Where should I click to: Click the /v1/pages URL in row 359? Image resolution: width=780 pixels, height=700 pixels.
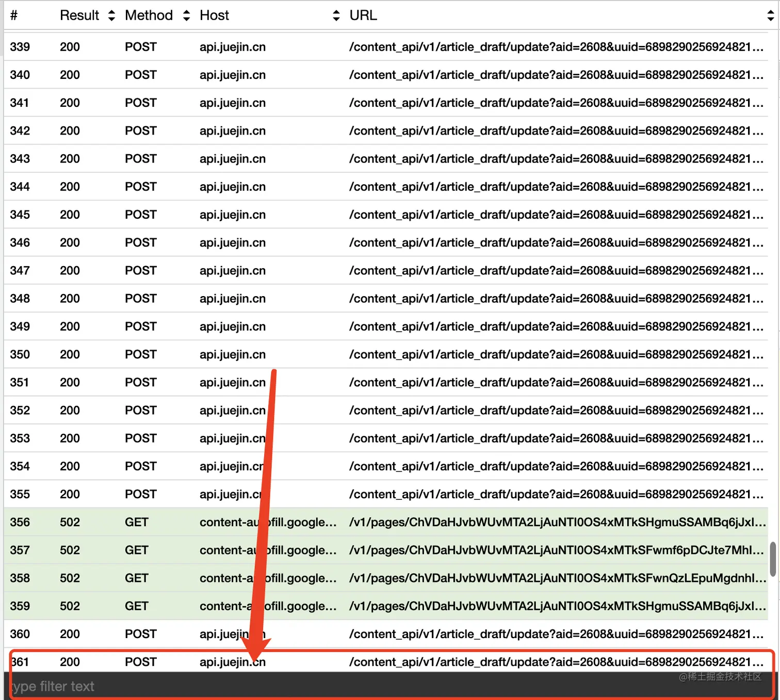(x=557, y=607)
